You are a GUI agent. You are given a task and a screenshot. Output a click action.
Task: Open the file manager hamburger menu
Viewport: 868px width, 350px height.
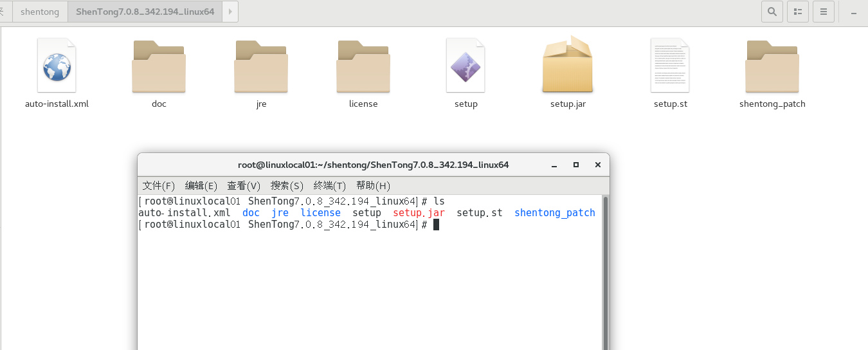824,11
